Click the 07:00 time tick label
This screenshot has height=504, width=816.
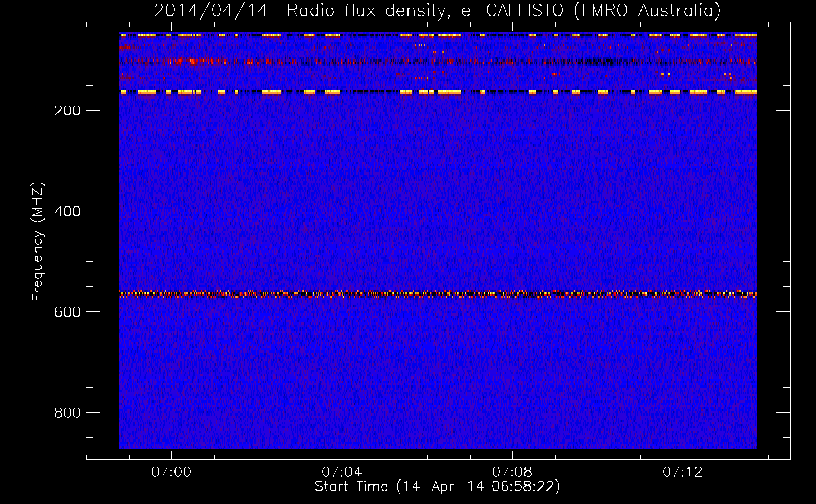coord(171,472)
